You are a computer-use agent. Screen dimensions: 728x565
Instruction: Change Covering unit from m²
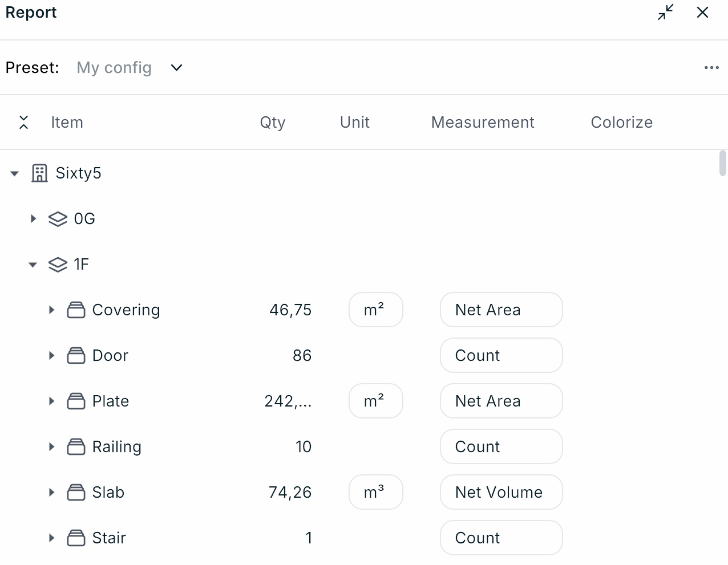coord(375,310)
